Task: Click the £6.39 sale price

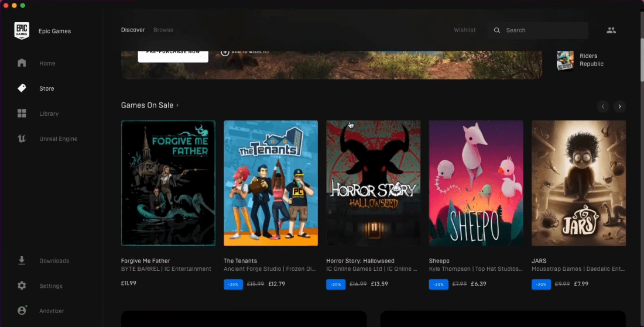Action: coord(478,284)
